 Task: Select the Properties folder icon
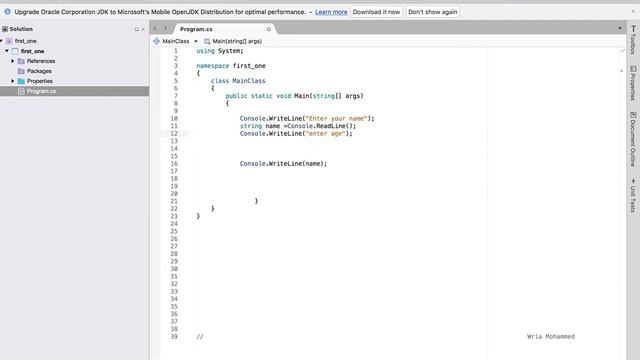pyautogui.click(x=21, y=81)
